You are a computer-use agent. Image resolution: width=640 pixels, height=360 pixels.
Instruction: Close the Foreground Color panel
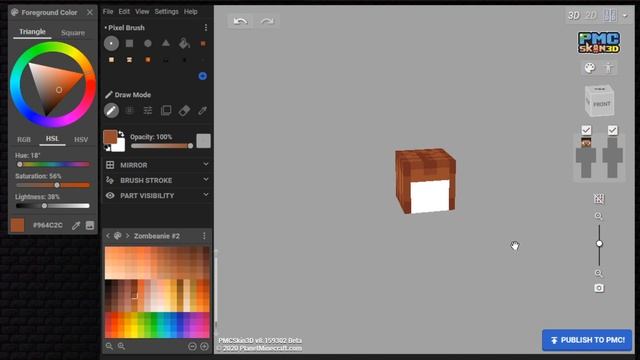point(90,12)
